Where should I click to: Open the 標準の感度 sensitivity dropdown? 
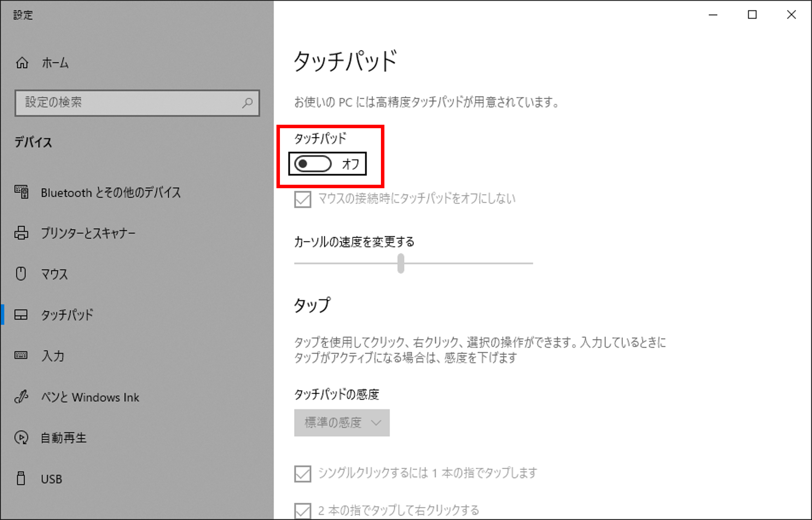342,423
